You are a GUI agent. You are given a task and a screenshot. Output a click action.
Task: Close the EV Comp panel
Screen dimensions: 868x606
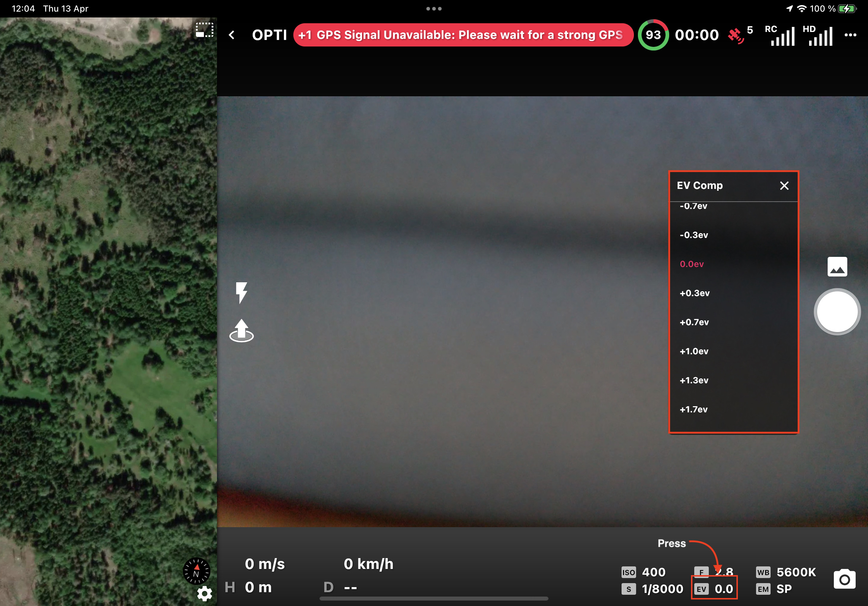point(784,186)
